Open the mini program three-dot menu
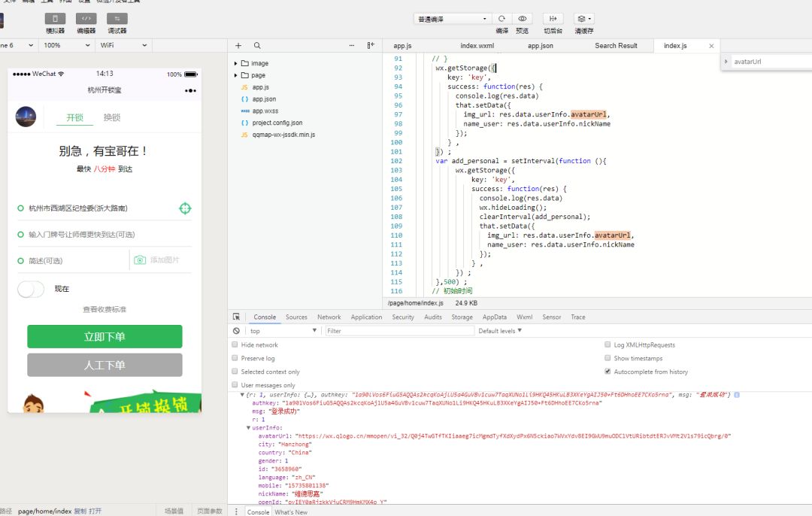Image resolution: width=812 pixels, height=516 pixels. (190, 91)
